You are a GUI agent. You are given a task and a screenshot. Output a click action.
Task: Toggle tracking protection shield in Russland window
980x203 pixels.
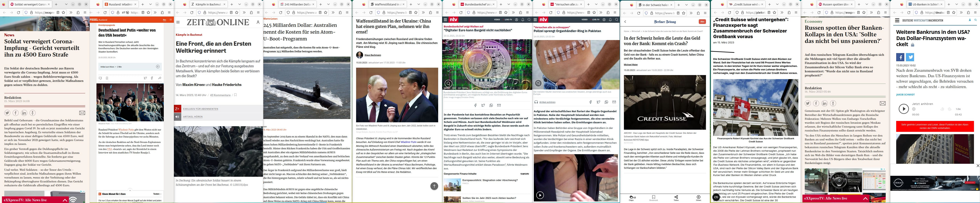(113, 13)
